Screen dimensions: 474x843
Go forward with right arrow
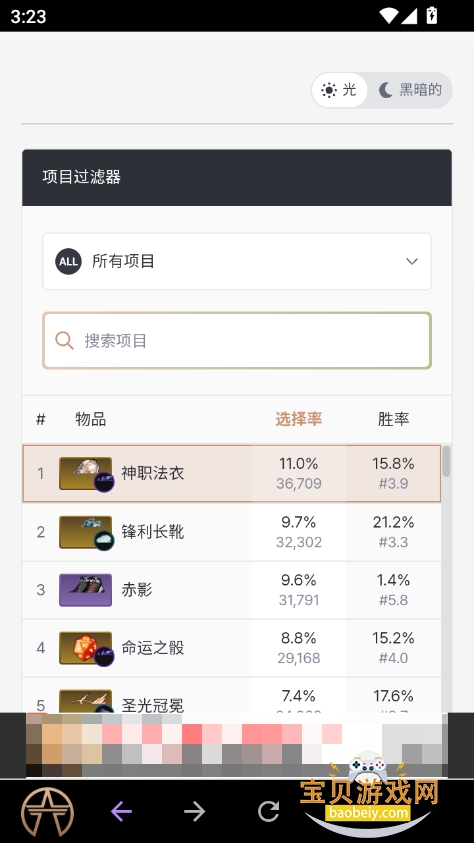pos(195,811)
